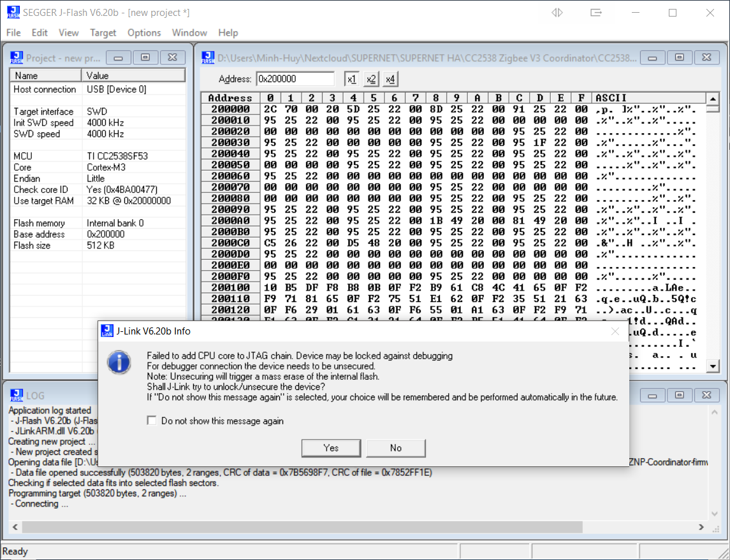Select the Core Cortex-M3 row
Image resolution: width=730 pixels, height=560 pixels.
pos(98,168)
